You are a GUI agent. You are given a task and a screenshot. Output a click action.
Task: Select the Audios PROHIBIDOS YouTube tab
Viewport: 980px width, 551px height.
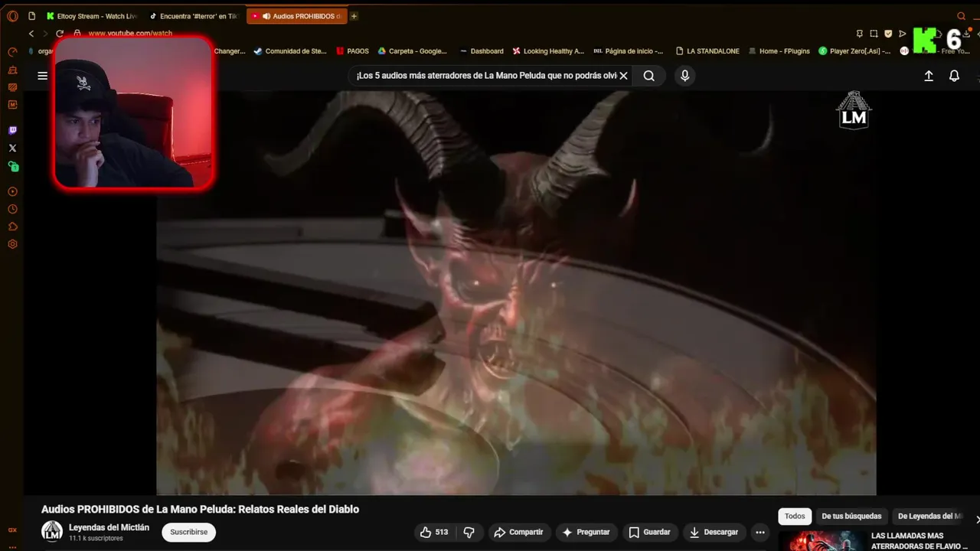pyautogui.click(x=297, y=16)
